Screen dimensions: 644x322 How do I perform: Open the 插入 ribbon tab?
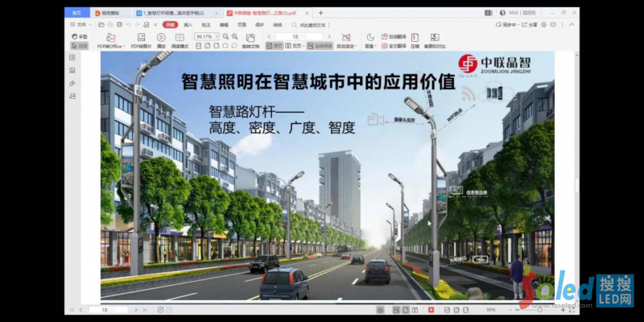(188, 25)
